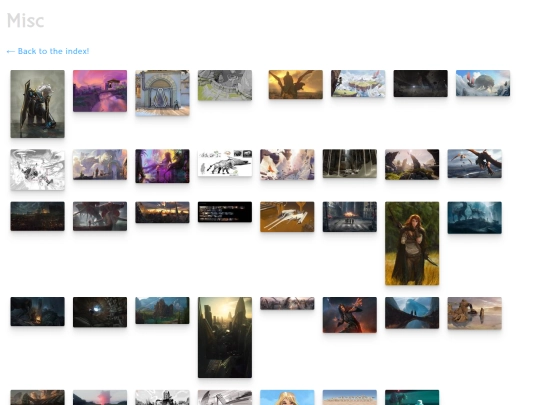540x405 pixels.
Task: Open the sunset horizon cityscape thumbnail
Action: (x=162, y=212)
